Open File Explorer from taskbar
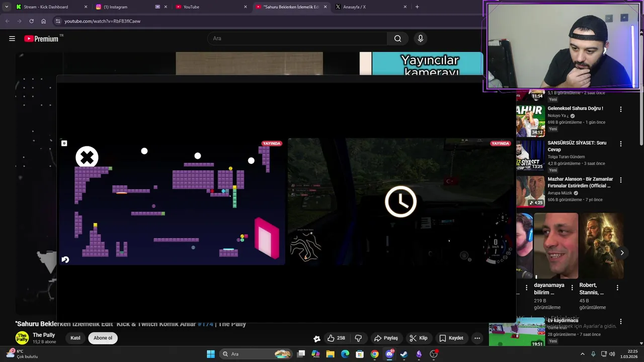Image resolution: width=644 pixels, height=362 pixels. pyautogui.click(x=330, y=354)
